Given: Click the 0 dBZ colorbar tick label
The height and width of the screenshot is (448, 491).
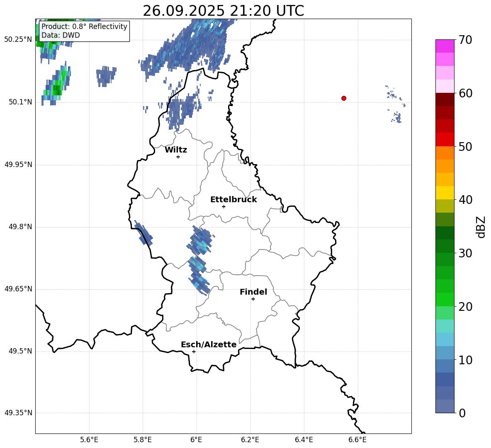Looking at the screenshot, I should [x=462, y=413].
